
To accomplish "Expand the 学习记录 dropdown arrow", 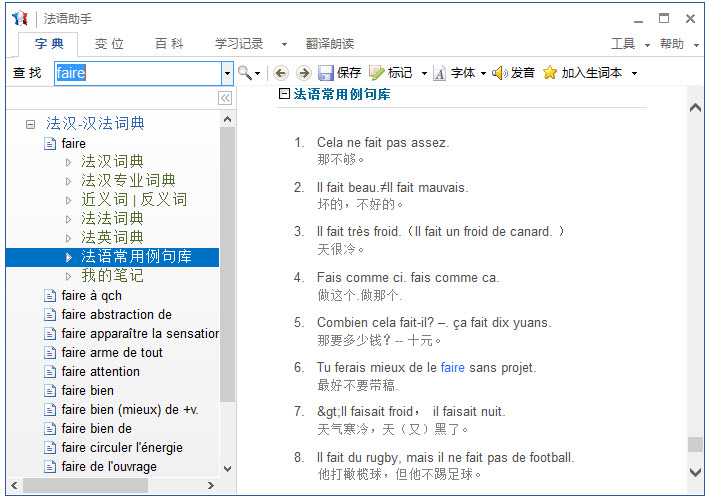I will click(283, 44).
